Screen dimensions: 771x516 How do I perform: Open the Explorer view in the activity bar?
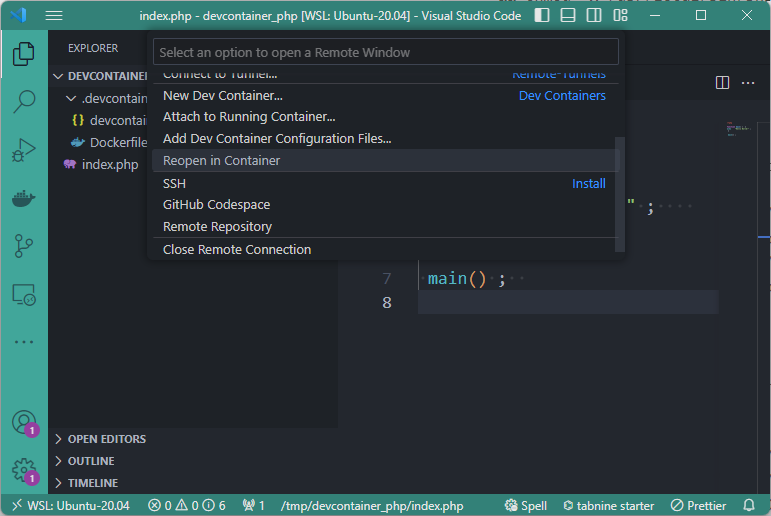pyautogui.click(x=24, y=54)
